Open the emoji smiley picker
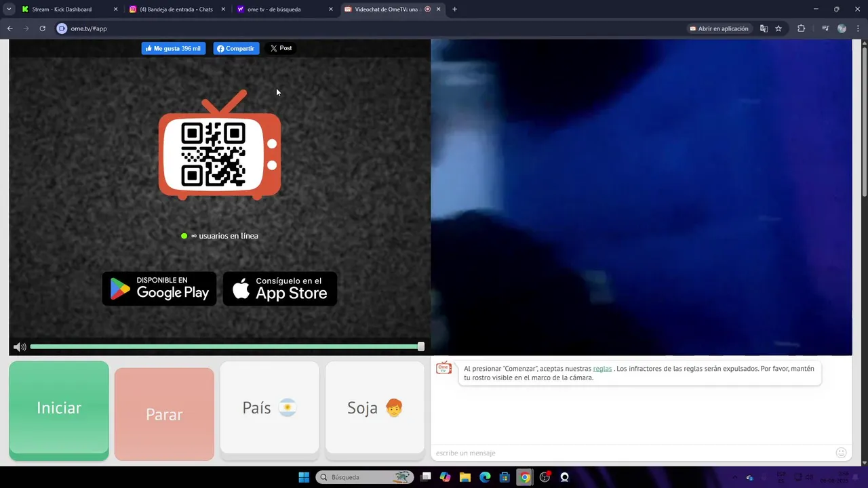Screen dimensions: 868x488 pyautogui.click(x=842, y=453)
